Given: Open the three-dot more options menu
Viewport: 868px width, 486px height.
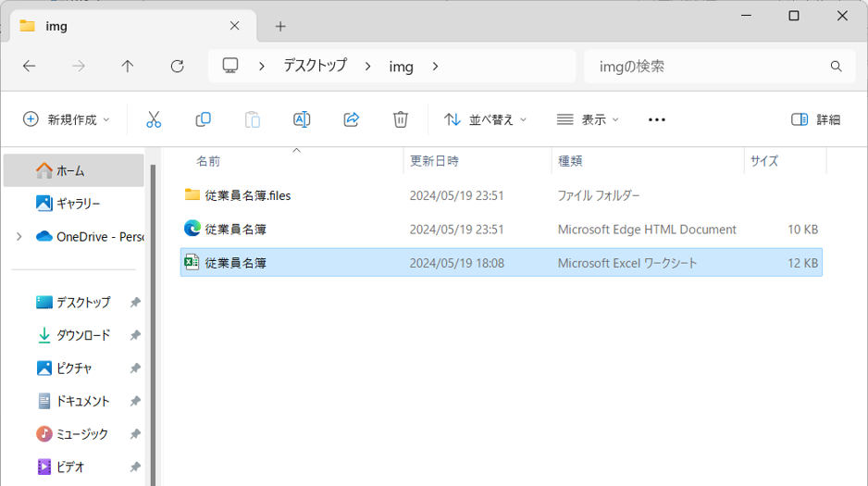Looking at the screenshot, I should (657, 119).
